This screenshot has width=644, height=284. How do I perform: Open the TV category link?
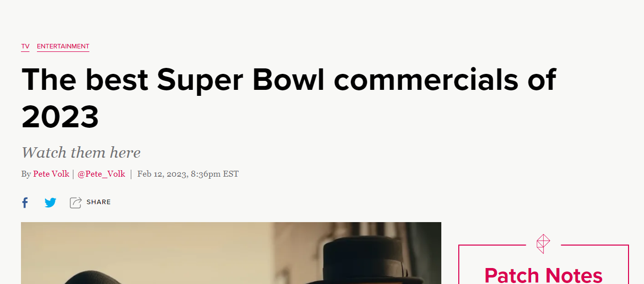pyautogui.click(x=25, y=46)
